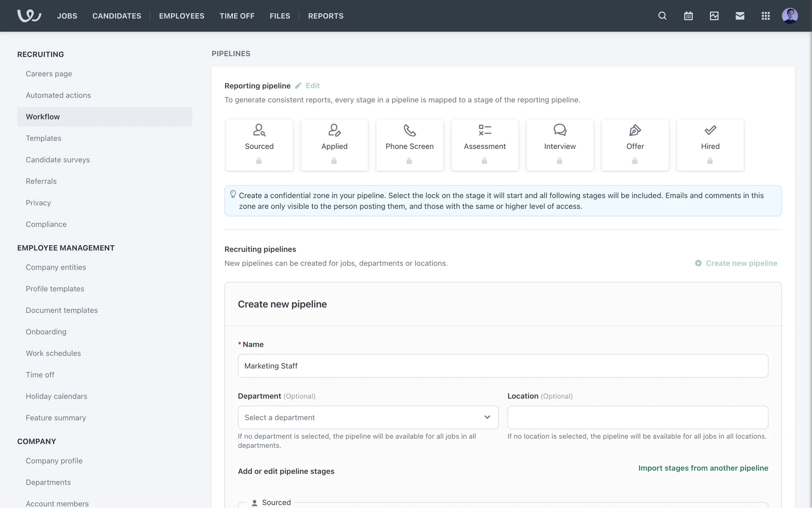Toggle the lock on the Interview stage
This screenshot has height=508, width=812.
coord(560,161)
